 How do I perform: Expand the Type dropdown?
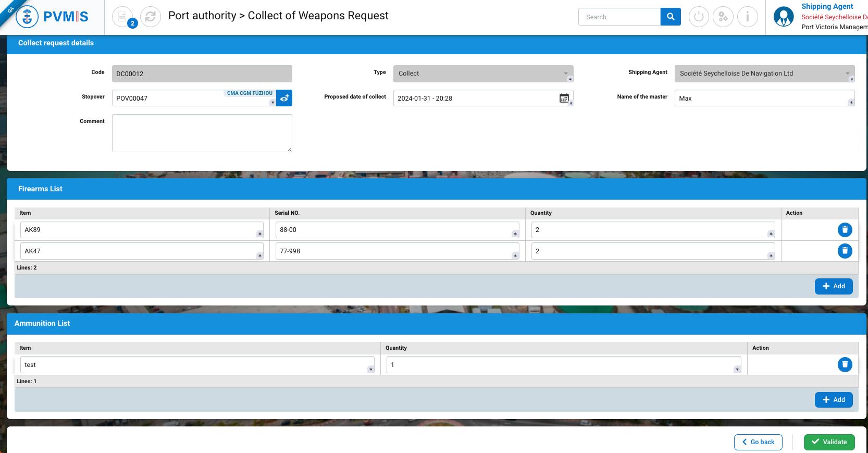(x=565, y=74)
